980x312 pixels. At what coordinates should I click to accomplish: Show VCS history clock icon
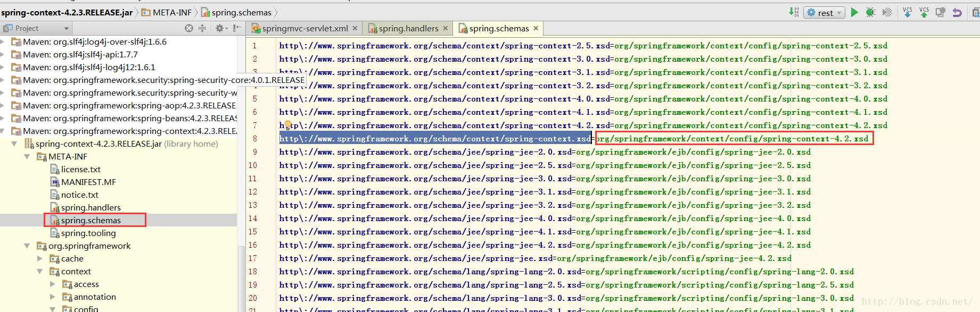pos(941,12)
